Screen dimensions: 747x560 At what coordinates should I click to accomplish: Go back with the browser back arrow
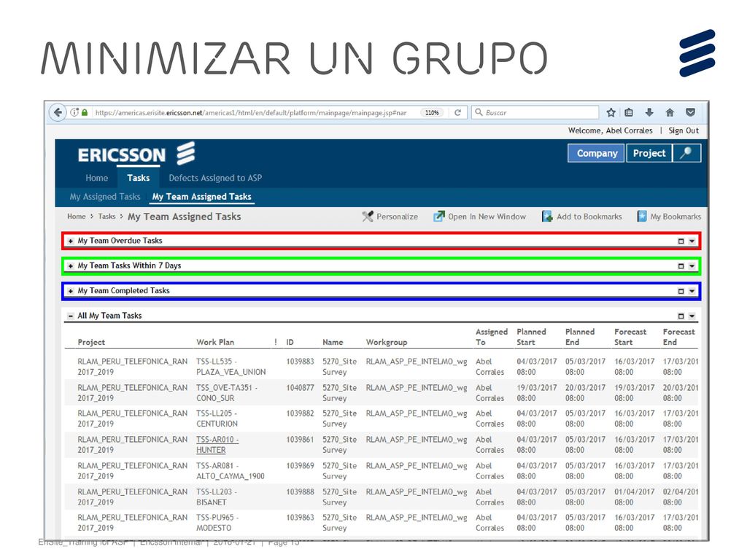point(58,112)
